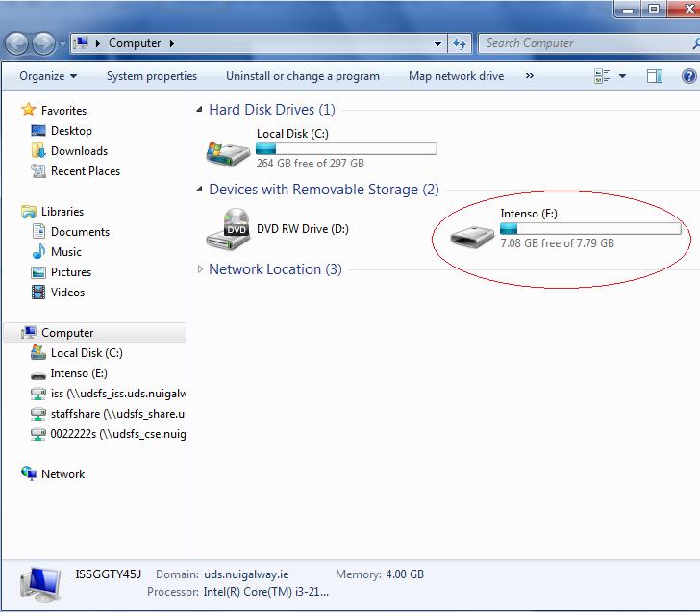The height and width of the screenshot is (612, 700).
Task: Select the Intenso (E:) removable drive icon
Action: click(x=472, y=235)
